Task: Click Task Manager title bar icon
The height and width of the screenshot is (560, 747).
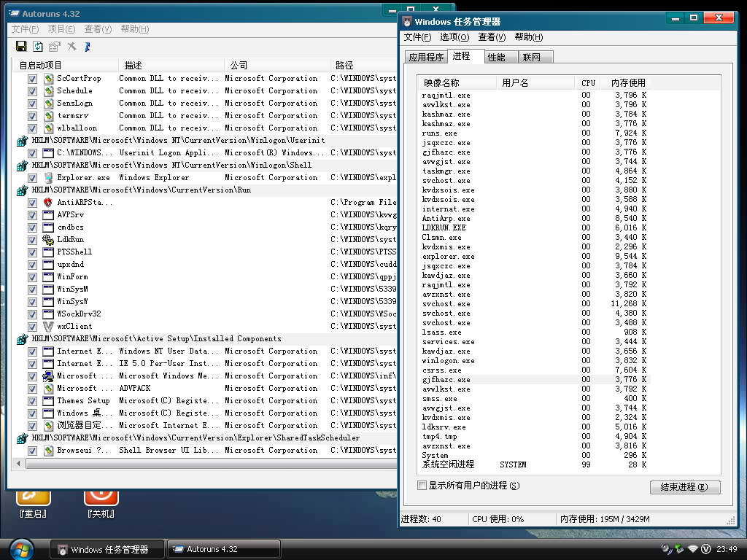Action: (x=407, y=21)
